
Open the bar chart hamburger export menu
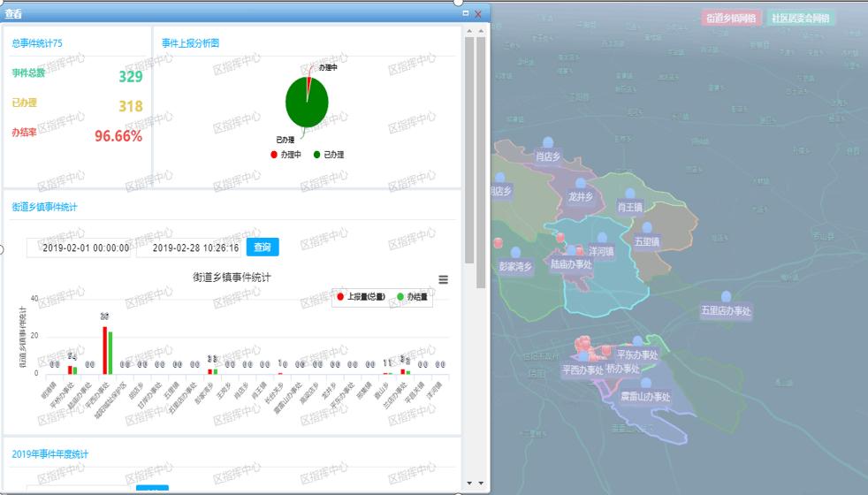click(443, 279)
